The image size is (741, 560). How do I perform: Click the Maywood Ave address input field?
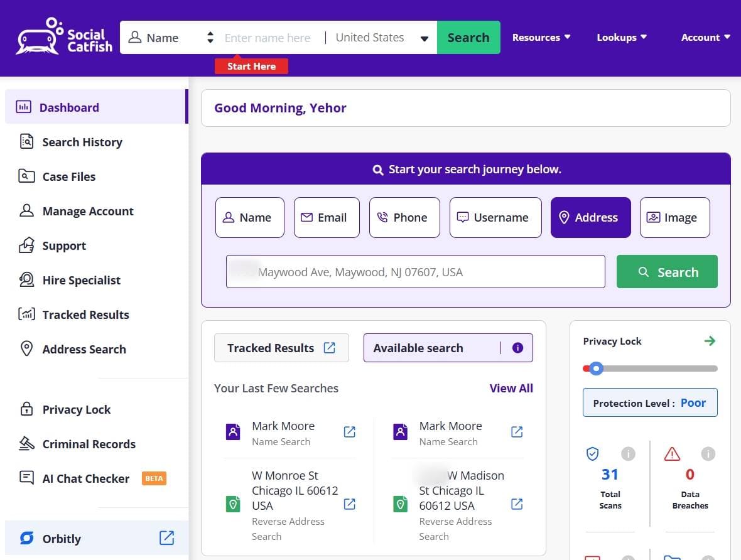coord(415,272)
